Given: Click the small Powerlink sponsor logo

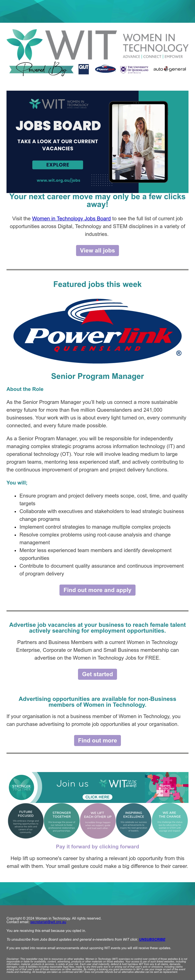Looking at the screenshot, I should tap(105, 69).
